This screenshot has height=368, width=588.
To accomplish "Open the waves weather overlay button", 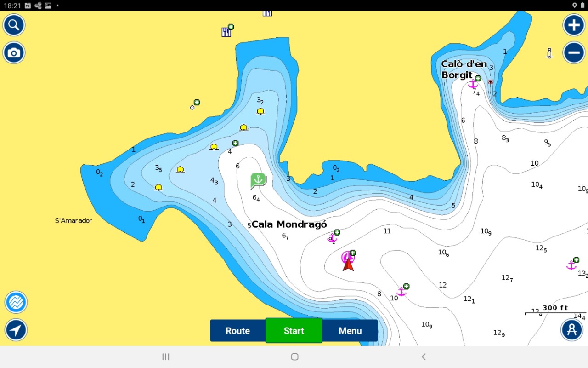I will (x=16, y=302).
